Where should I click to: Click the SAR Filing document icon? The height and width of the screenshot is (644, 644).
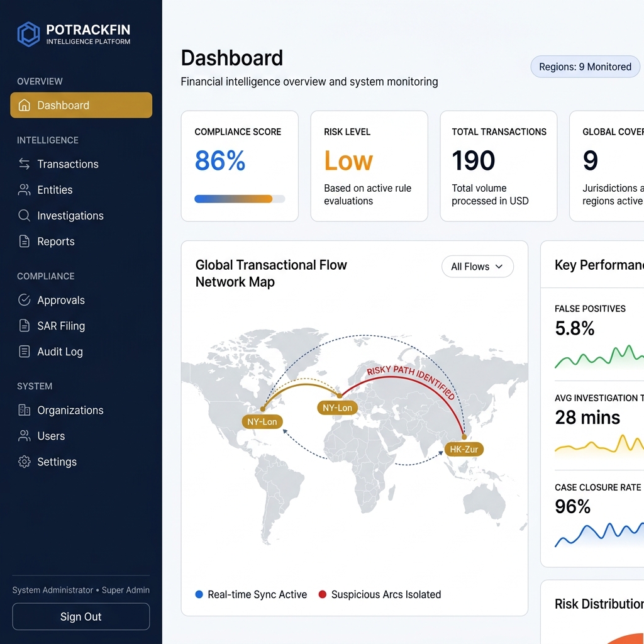click(25, 326)
